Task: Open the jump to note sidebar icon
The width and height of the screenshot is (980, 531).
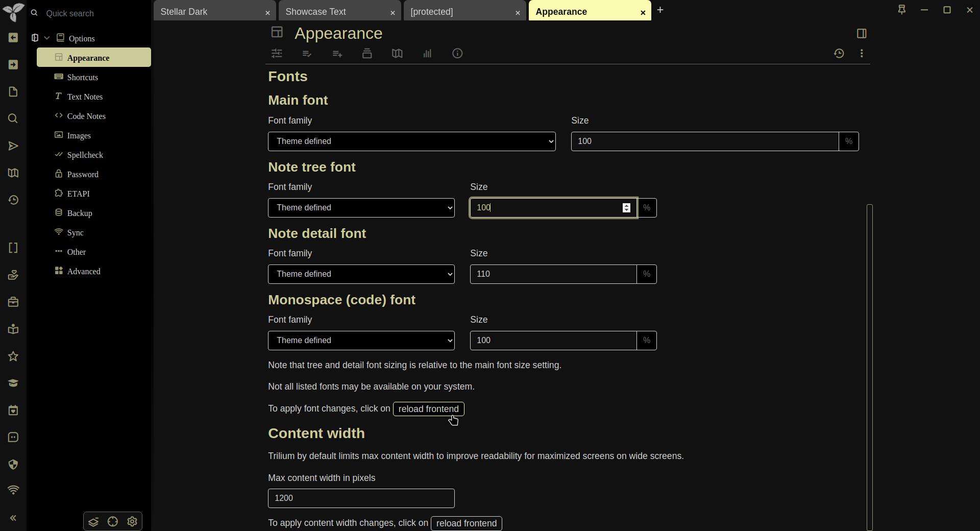Action: tap(13, 146)
